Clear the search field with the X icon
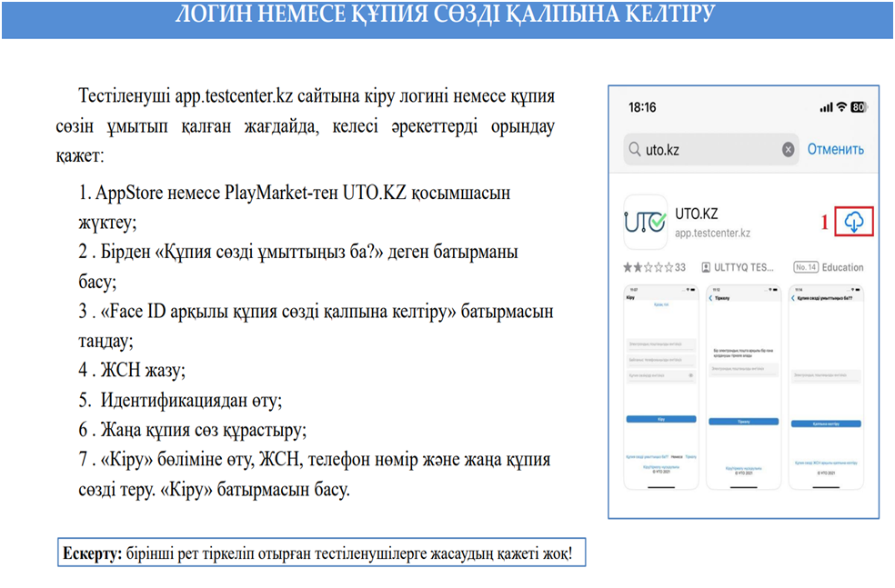The height and width of the screenshot is (588, 895). point(788,149)
